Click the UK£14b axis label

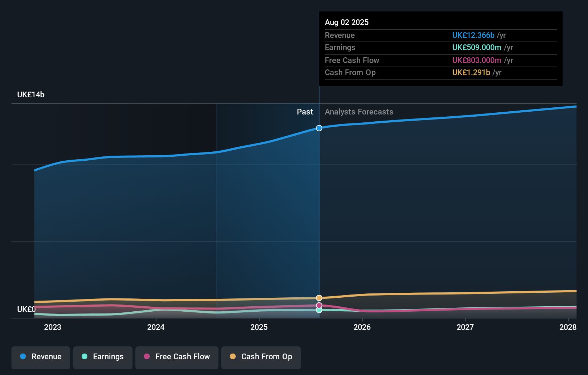[x=31, y=94]
